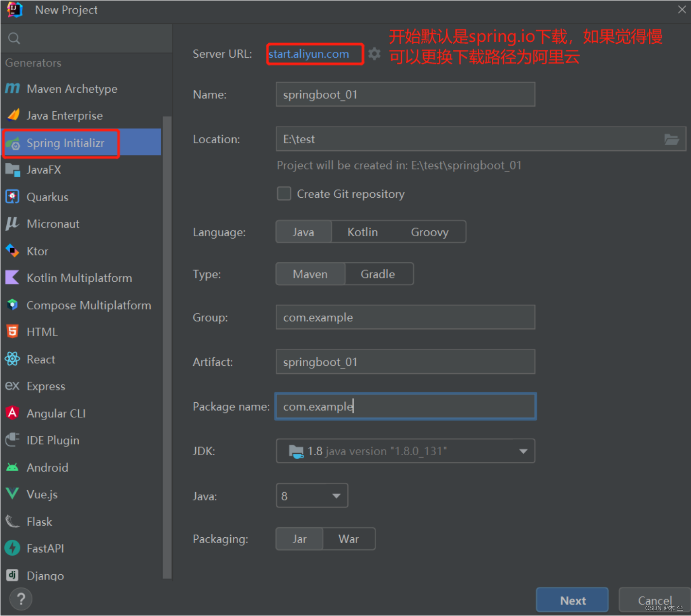Click the generators list scrollbar

[x=167, y=347]
